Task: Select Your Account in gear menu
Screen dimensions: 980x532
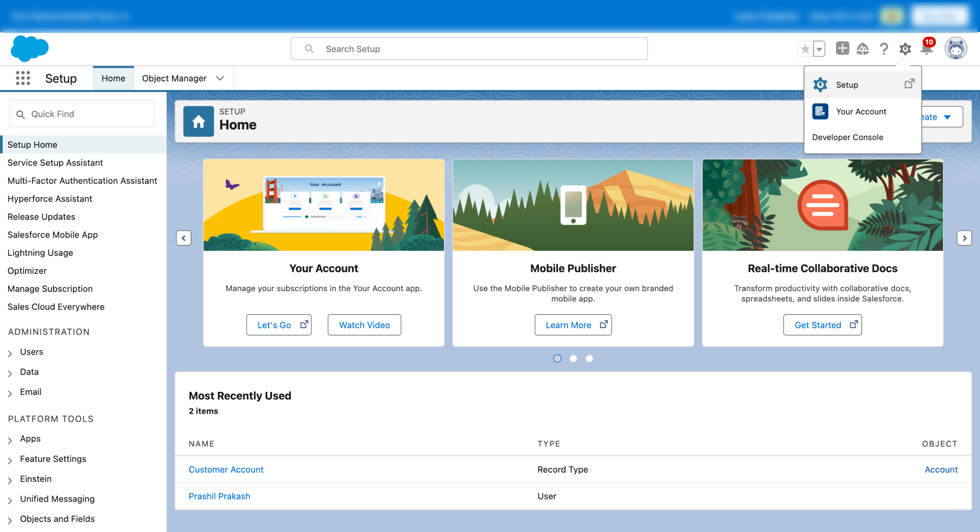Action: point(861,111)
